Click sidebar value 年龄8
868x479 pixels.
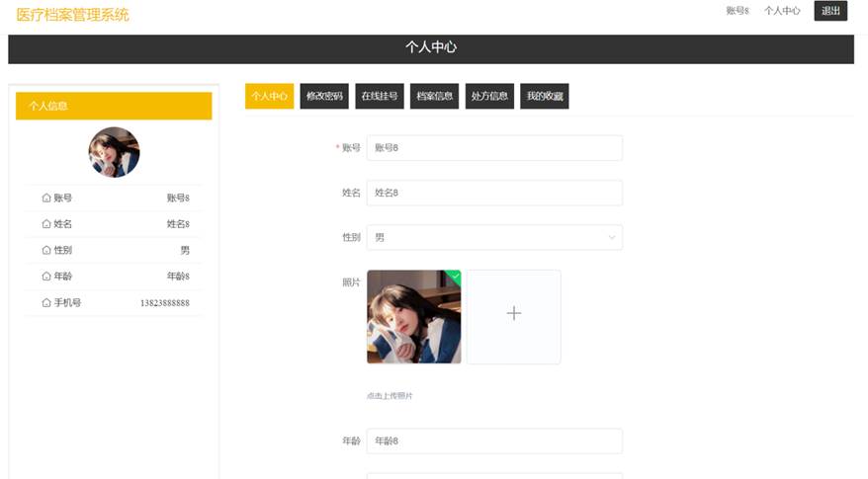coord(178,276)
